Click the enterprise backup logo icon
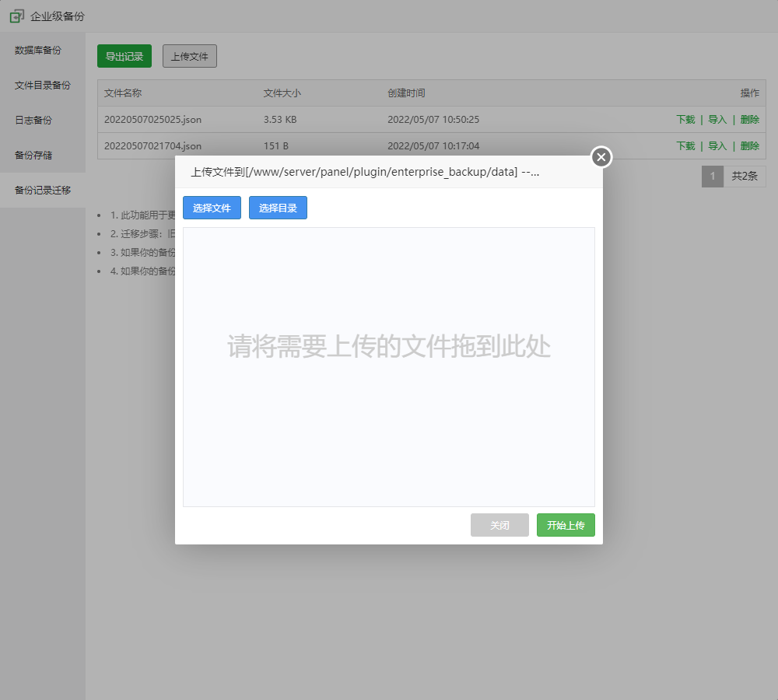The width and height of the screenshot is (778, 700). tap(17, 16)
